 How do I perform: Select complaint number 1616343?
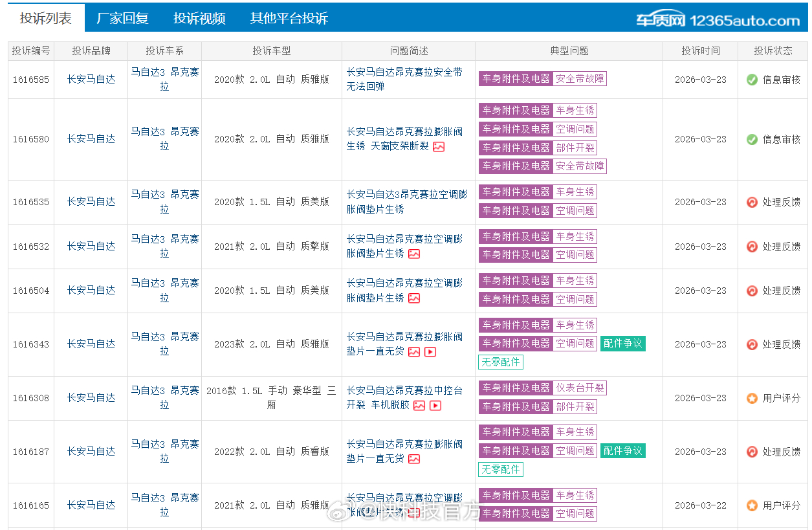(31, 344)
